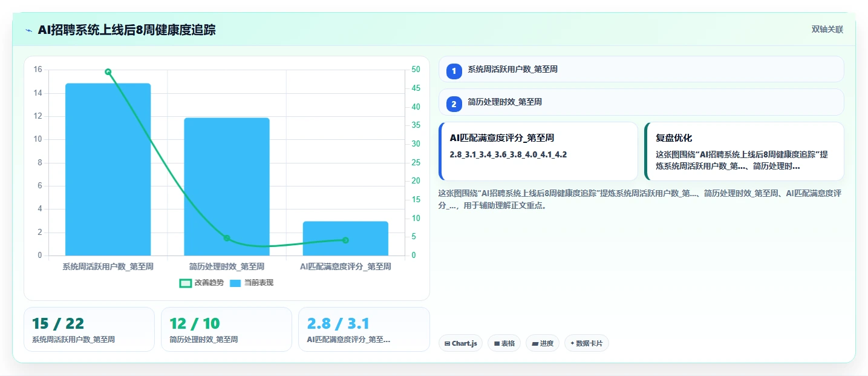868x376 pixels.
Task: Click x-axis label AI匹配满意度评分_第至周
Action: point(345,266)
